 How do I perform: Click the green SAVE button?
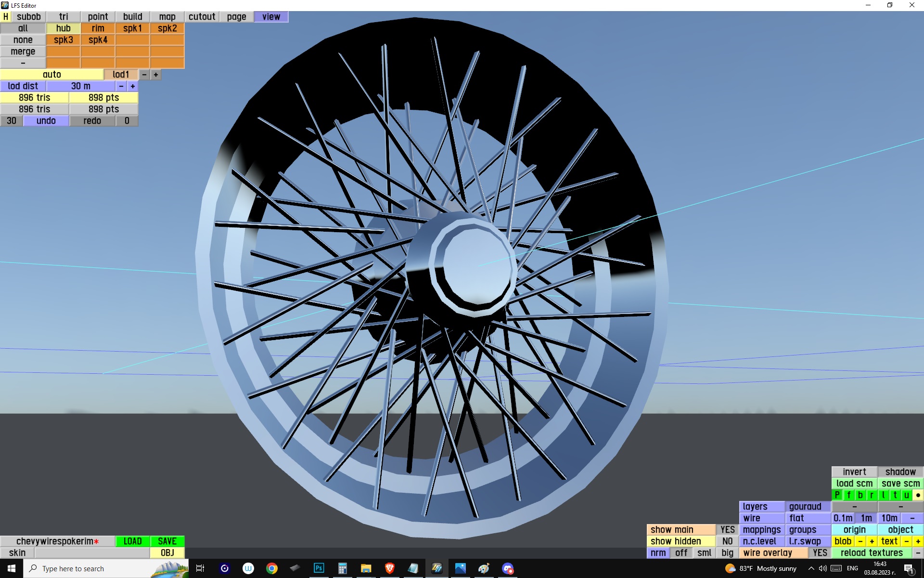[x=167, y=541]
